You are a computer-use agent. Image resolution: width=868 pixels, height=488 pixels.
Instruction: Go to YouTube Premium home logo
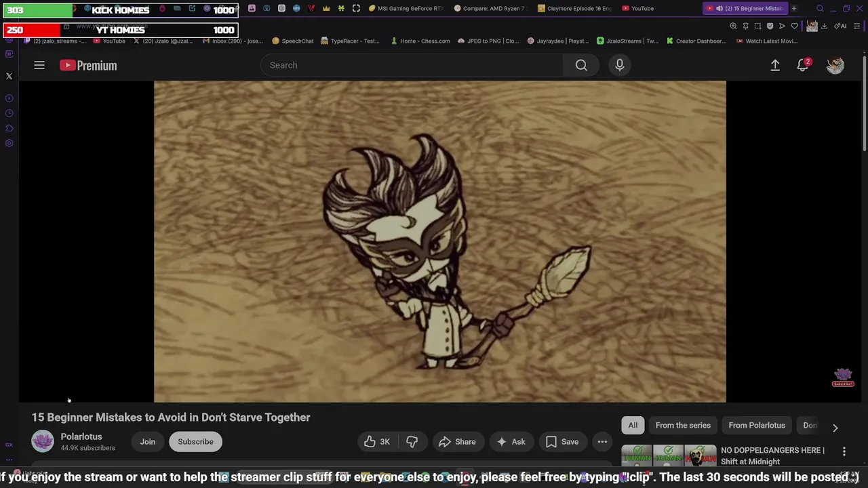click(88, 65)
